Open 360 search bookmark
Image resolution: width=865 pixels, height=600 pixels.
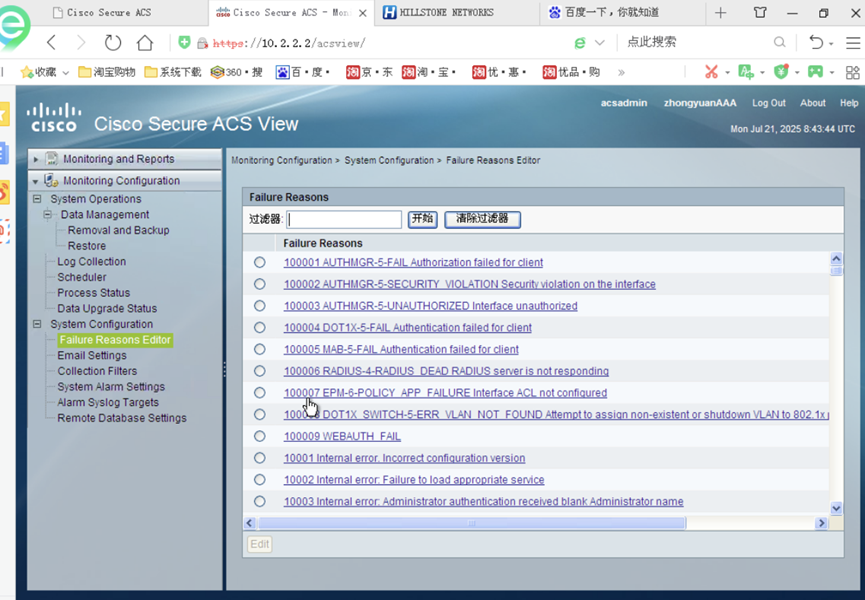[236, 72]
